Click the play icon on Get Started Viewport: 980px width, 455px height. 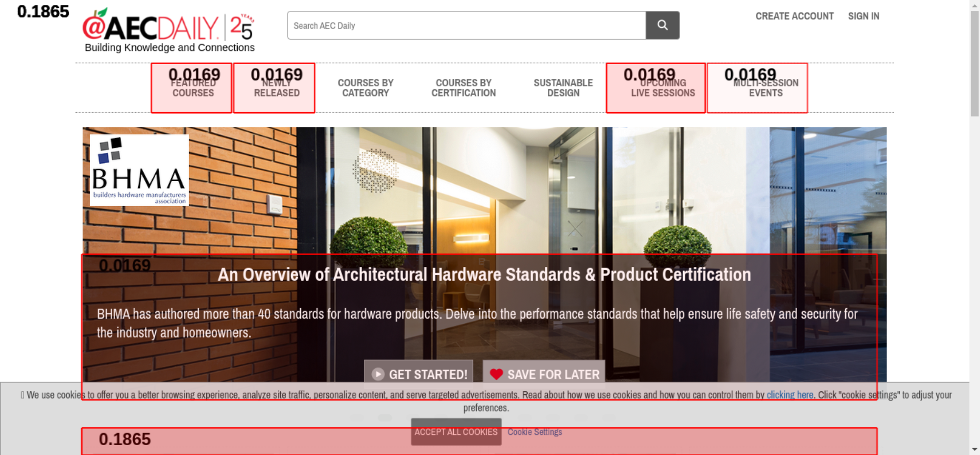[378, 374]
